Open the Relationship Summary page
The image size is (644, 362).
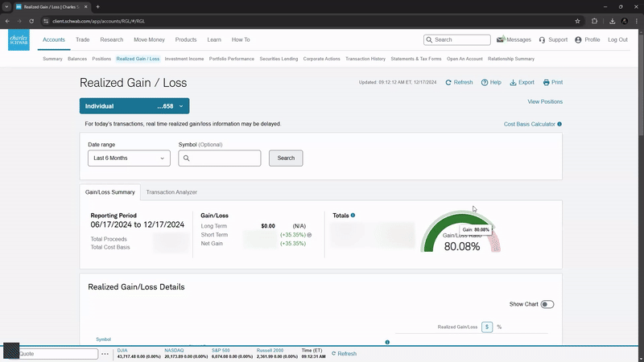(511, 59)
